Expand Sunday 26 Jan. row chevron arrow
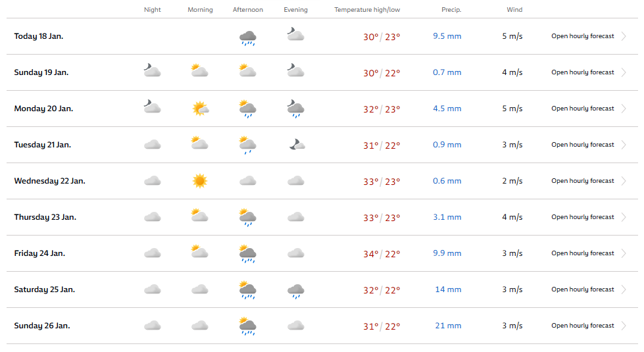 point(624,326)
